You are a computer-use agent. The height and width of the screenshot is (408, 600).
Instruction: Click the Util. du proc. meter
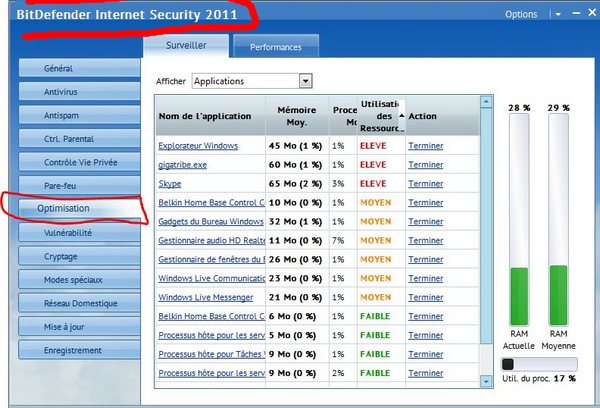pos(539,364)
